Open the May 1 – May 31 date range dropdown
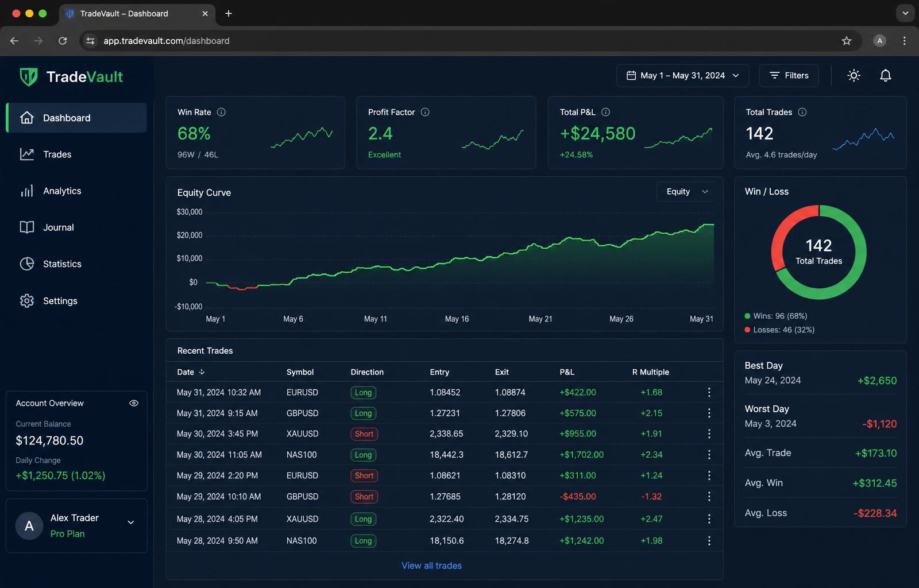The height and width of the screenshot is (588, 919). click(x=682, y=75)
